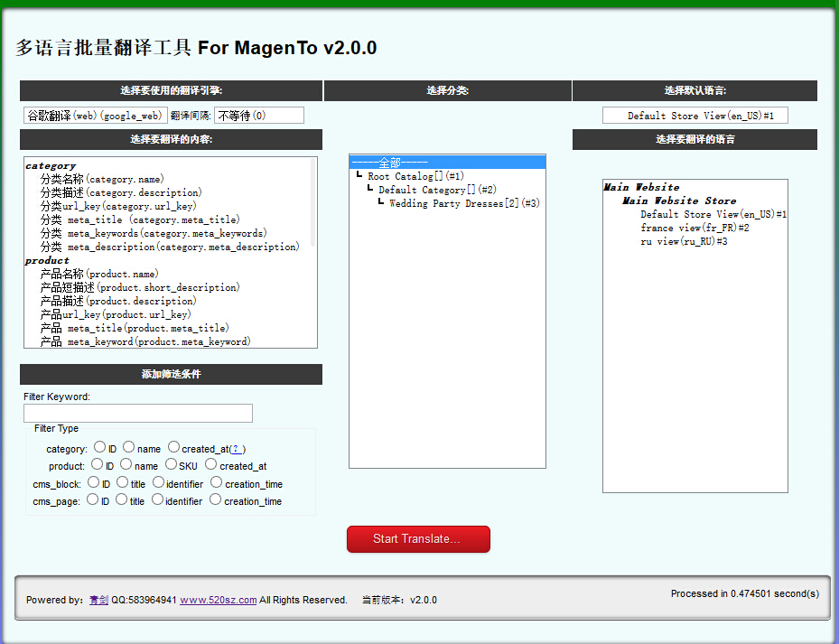Open the www.520sz.com link
Viewport: 839px width, 644px height.
pyautogui.click(x=219, y=600)
